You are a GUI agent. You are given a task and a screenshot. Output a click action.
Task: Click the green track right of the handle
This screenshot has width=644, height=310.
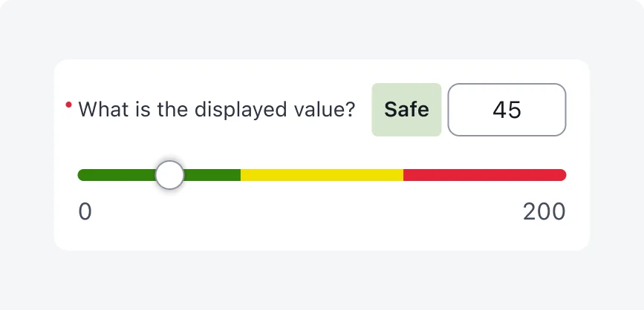[212, 175]
